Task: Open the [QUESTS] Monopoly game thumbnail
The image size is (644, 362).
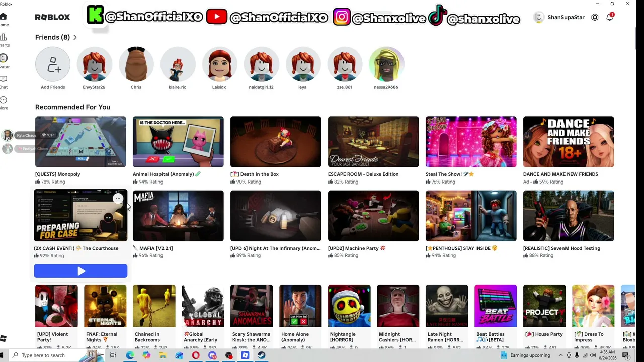Action: tap(80, 142)
